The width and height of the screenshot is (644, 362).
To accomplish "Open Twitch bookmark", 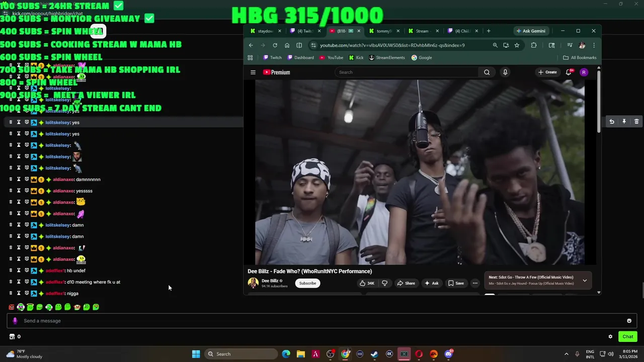I will [272, 58].
